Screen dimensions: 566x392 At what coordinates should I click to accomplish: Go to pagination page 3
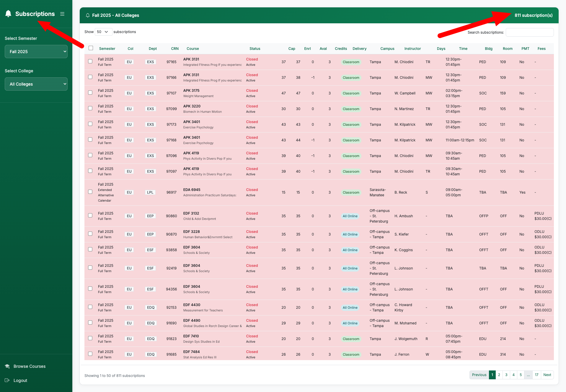(x=506, y=375)
